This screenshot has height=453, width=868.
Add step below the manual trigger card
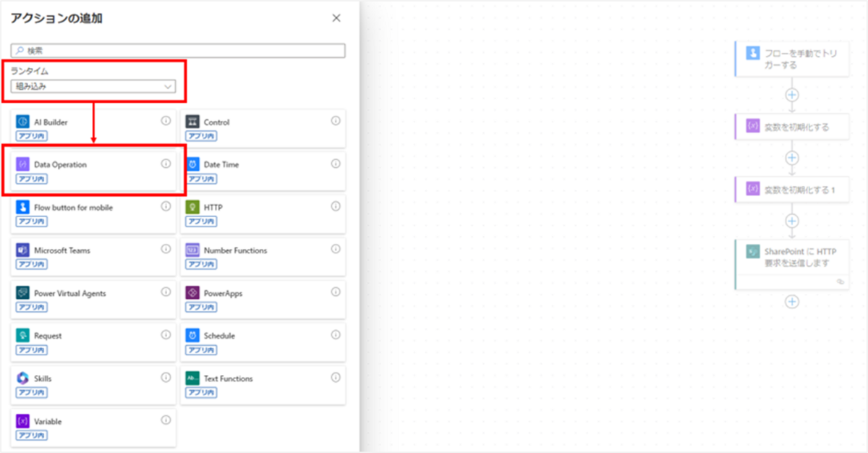click(792, 95)
